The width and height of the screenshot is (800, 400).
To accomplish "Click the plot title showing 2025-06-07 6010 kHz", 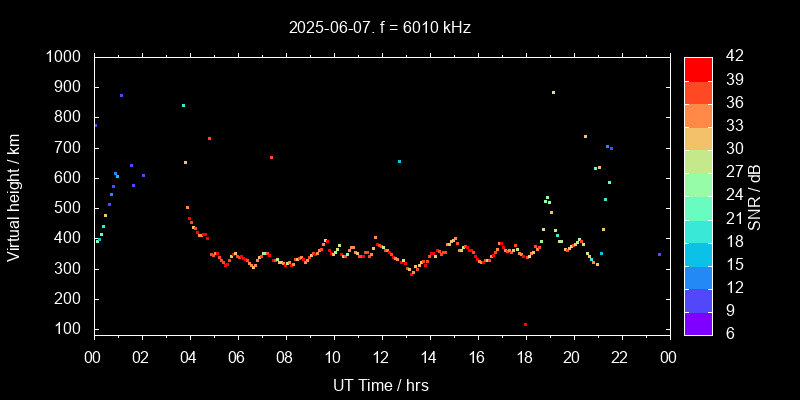I will click(x=380, y=28).
